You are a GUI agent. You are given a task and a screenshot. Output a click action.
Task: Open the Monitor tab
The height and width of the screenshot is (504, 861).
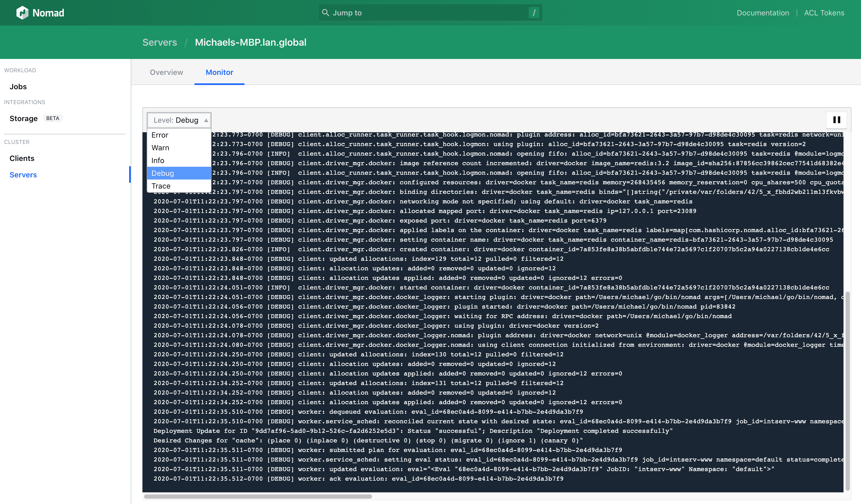[x=219, y=72]
